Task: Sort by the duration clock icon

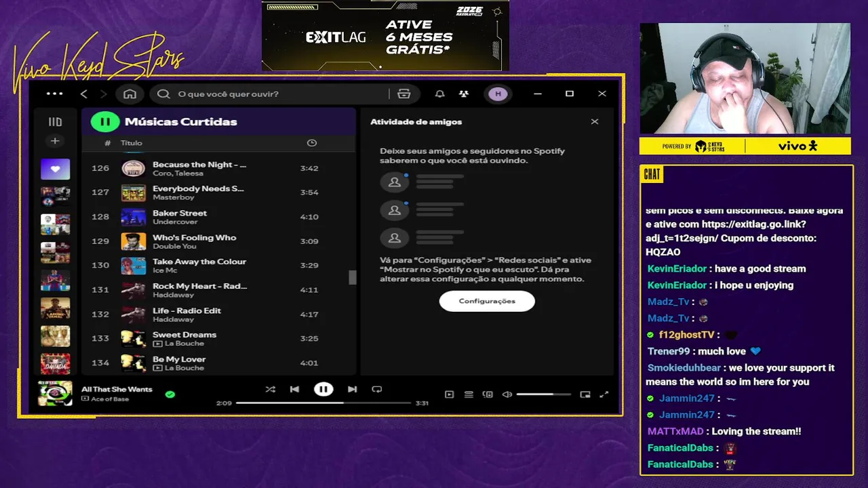Action: point(312,143)
